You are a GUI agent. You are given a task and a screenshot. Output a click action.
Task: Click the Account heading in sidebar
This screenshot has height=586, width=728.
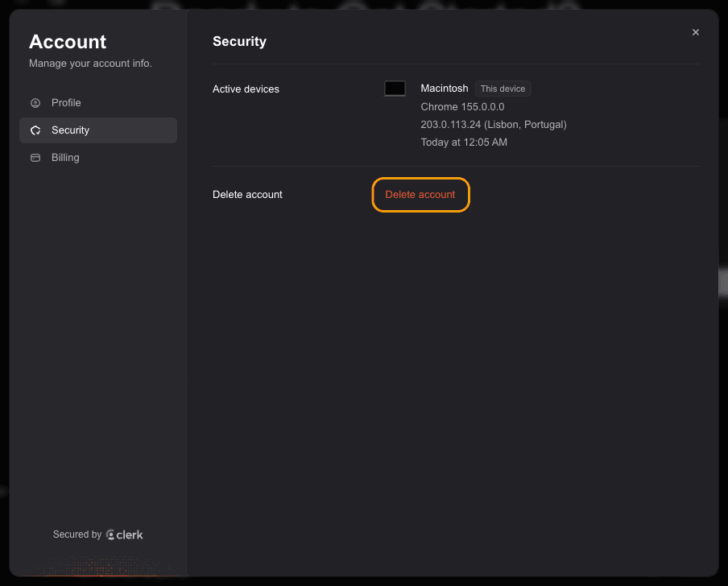tap(68, 42)
